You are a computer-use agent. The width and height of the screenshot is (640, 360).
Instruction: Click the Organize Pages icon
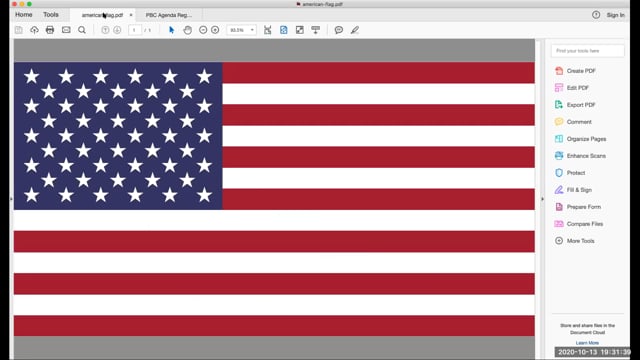click(559, 139)
